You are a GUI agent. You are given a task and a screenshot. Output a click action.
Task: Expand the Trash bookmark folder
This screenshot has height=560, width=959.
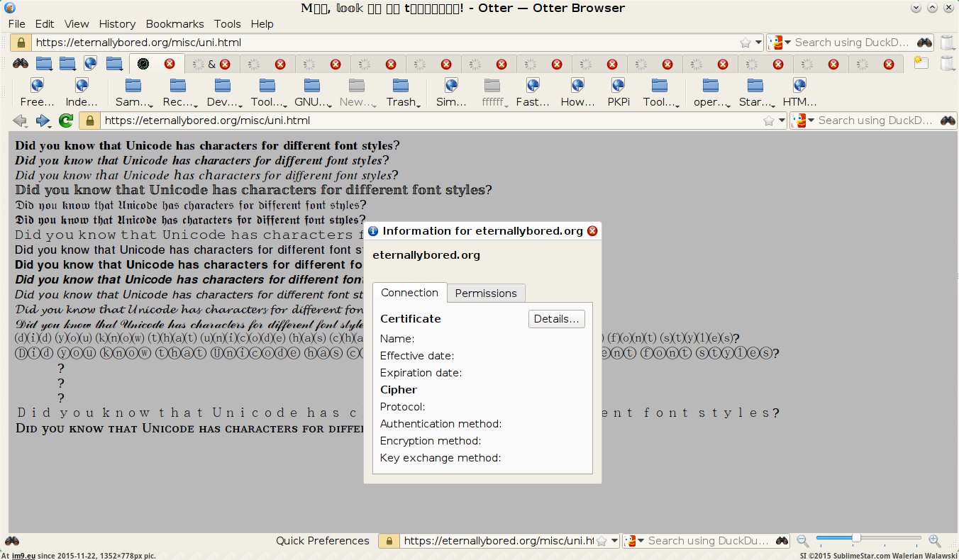[x=401, y=93]
